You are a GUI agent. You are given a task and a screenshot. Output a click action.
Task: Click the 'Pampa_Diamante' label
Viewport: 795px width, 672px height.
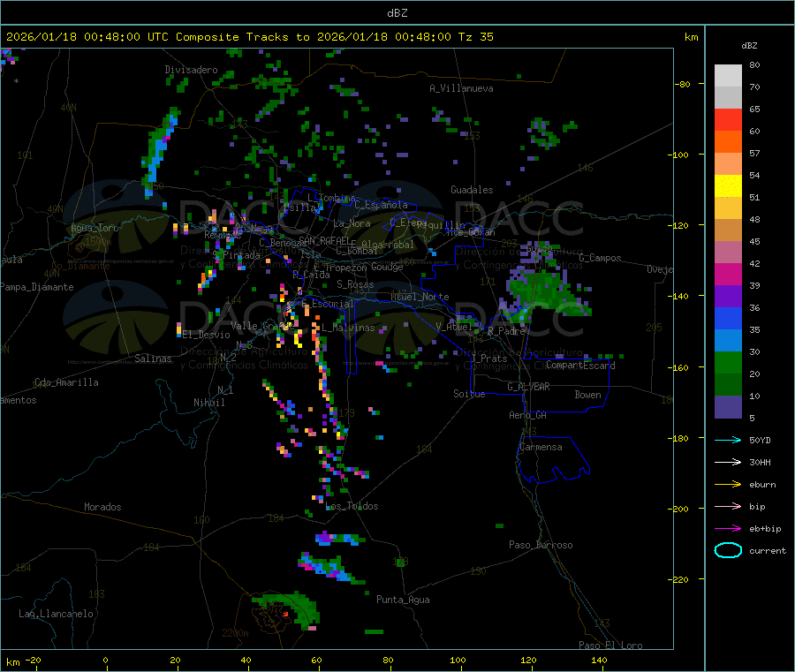click(37, 287)
